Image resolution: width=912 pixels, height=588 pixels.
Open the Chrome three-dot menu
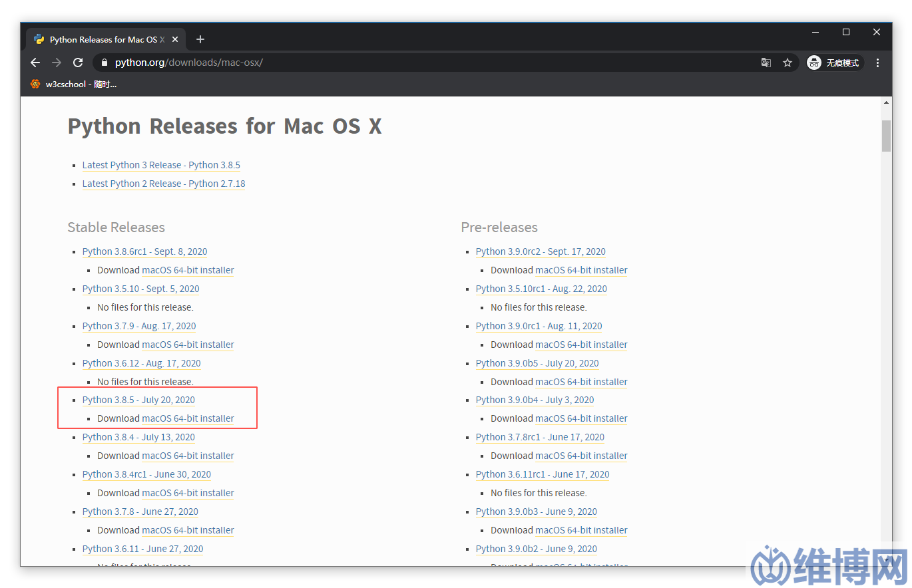click(x=877, y=63)
